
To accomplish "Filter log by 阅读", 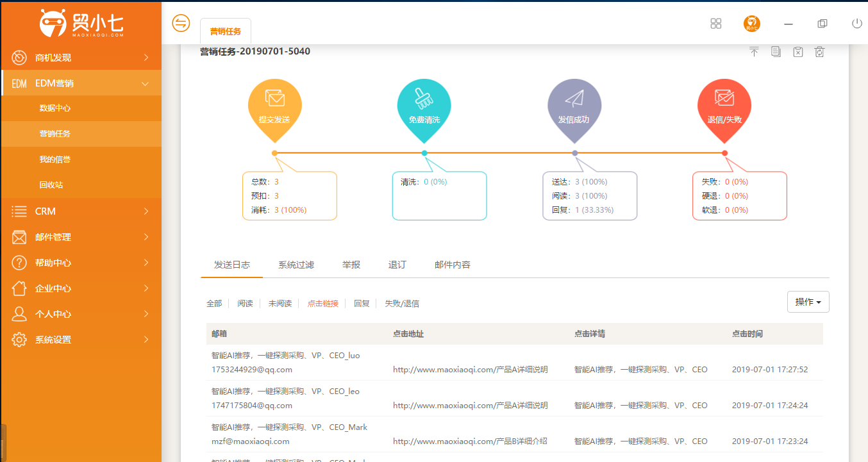I will click(x=245, y=304).
